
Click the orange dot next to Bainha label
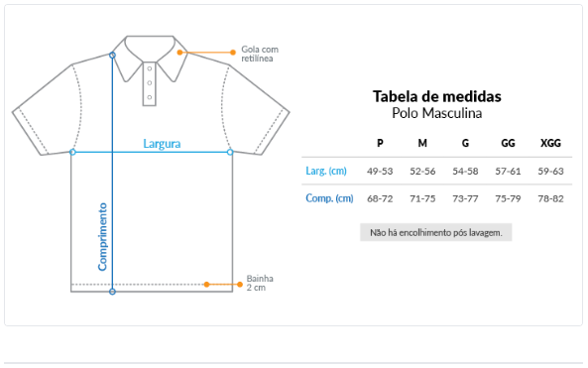(x=240, y=285)
